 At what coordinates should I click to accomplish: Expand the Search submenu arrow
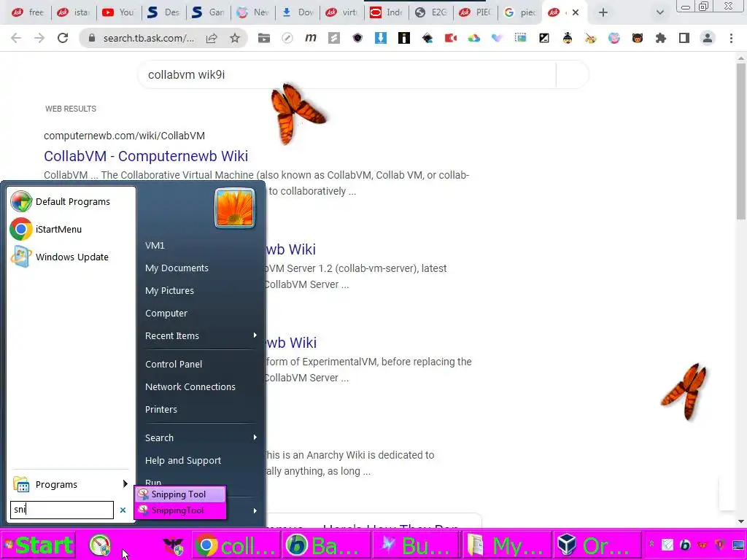point(255,437)
